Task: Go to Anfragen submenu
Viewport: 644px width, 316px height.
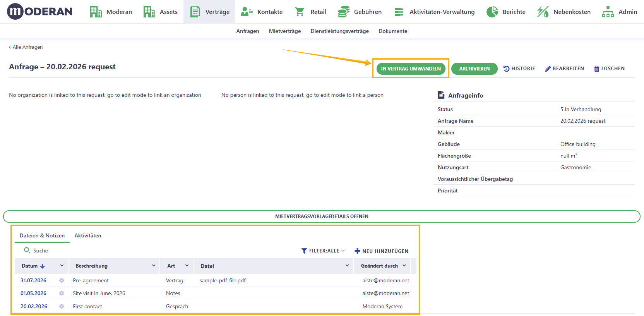Action: 248,31
